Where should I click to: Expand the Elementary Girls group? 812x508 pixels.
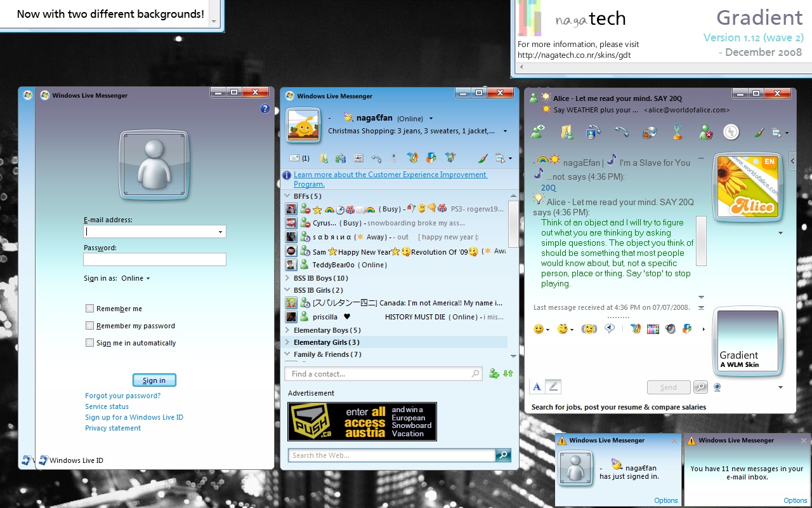(287, 342)
